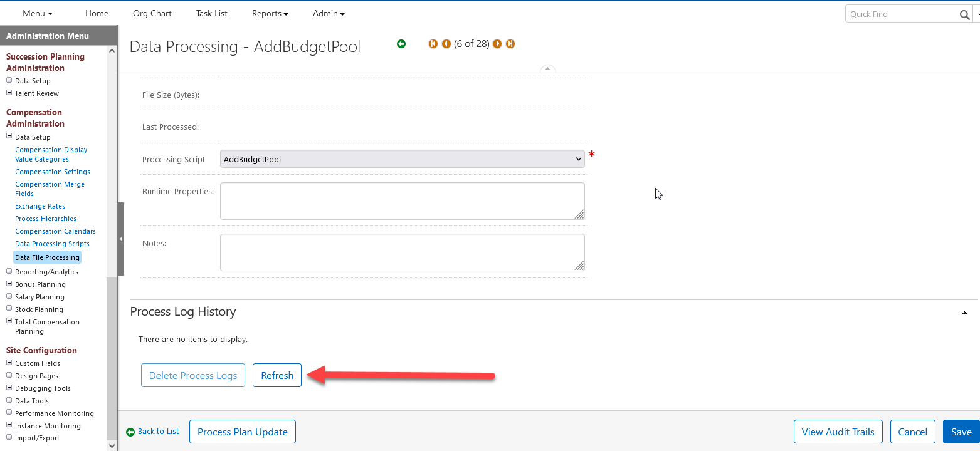Collapse the Process Log History section arrow
Image resolution: width=980 pixels, height=451 pixels.
point(964,313)
